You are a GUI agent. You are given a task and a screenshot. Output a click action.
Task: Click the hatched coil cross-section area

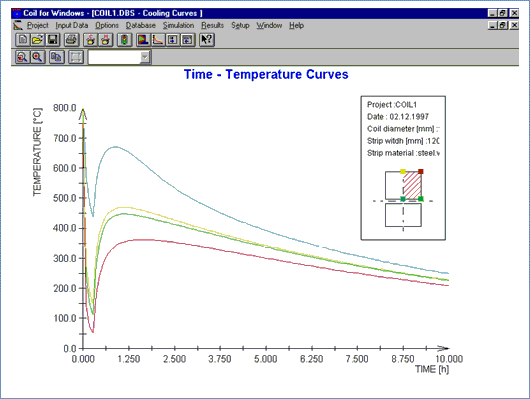pos(412,185)
